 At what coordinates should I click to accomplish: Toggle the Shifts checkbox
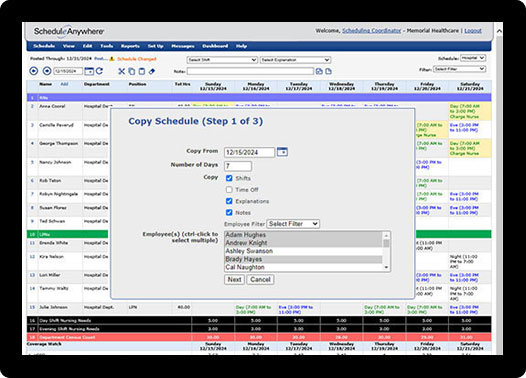point(229,178)
